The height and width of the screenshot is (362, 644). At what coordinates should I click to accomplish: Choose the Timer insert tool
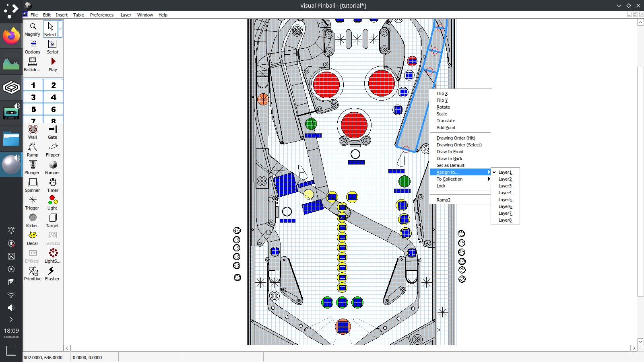(53, 185)
